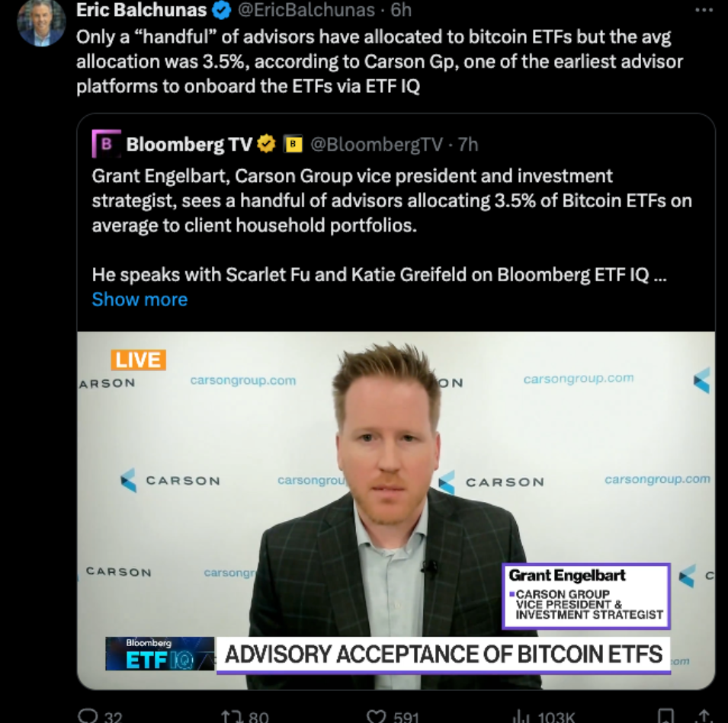Click the retweet icon
The width and height of the screenshot is (728, 723).
point(231,715)
